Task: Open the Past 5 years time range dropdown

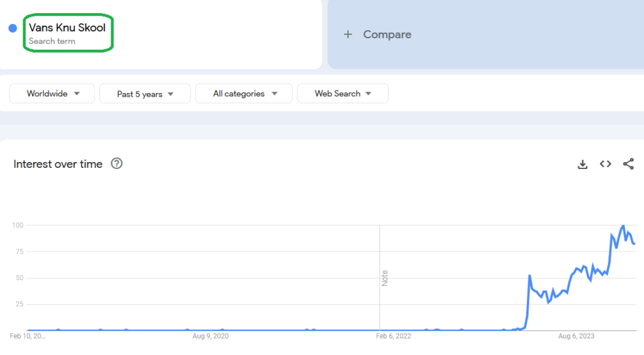Action: pyautogui.click(x=145, y=94)
